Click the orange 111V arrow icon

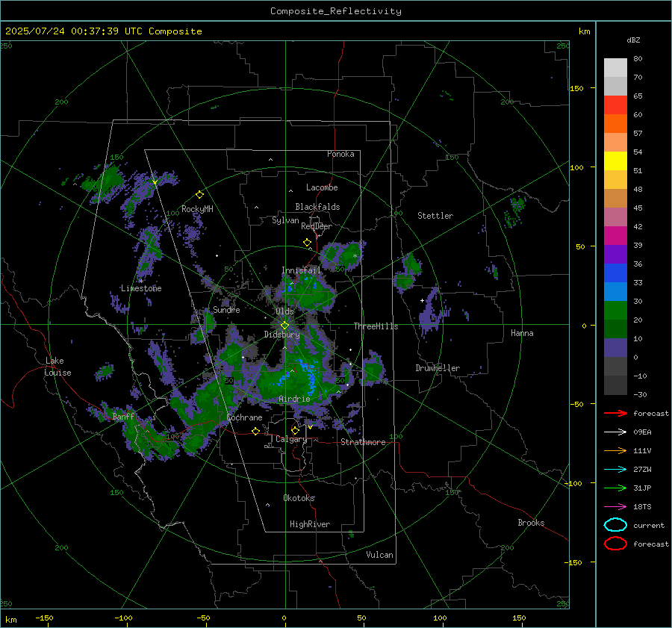click(x=615, y=450)
